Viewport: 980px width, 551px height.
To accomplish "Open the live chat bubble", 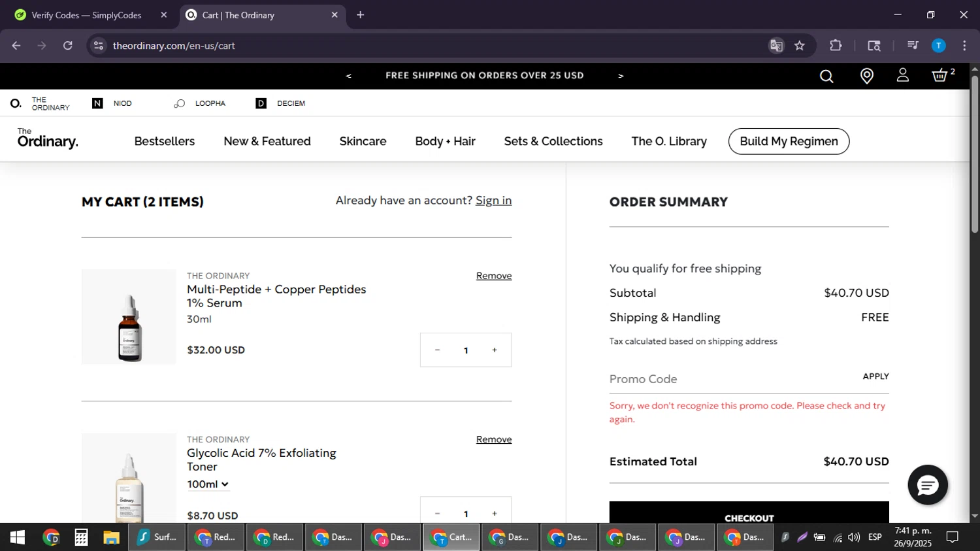I will point(928,485).
